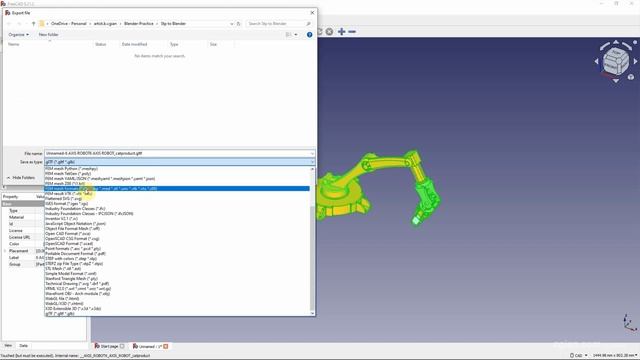Pick Inventor V2.1 (*.iv) type
This screenshot has height=360, width=640.
coord(61,219)
